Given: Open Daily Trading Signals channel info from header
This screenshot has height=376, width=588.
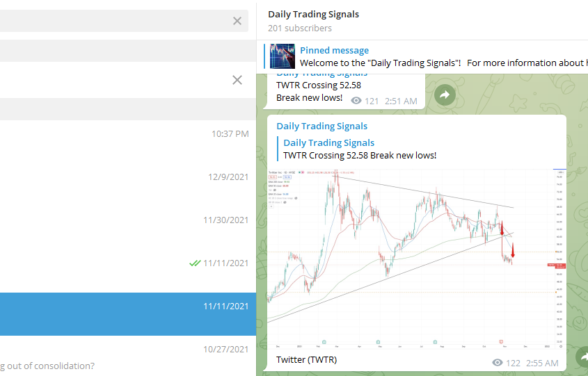Looking at the screenshot, I should coord(313,14).
